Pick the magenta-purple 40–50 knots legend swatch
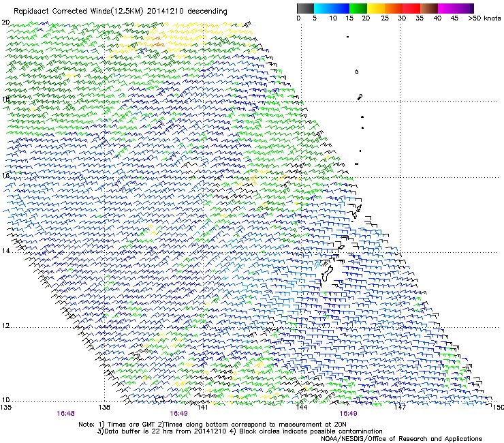The image size is (504, 443). 456,8
